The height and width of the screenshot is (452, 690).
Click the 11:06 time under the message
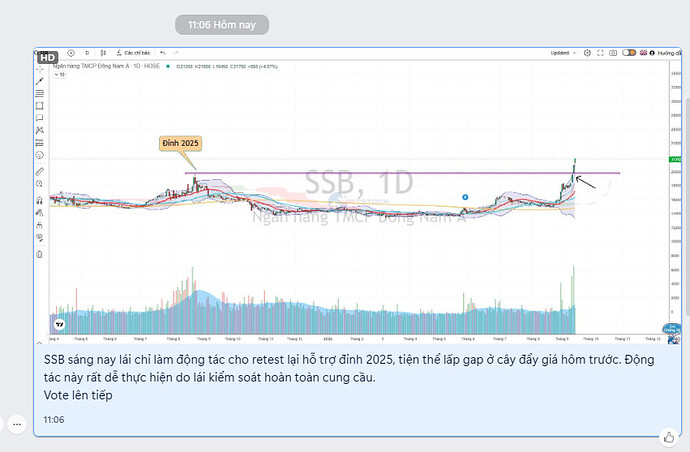point(54,420)
